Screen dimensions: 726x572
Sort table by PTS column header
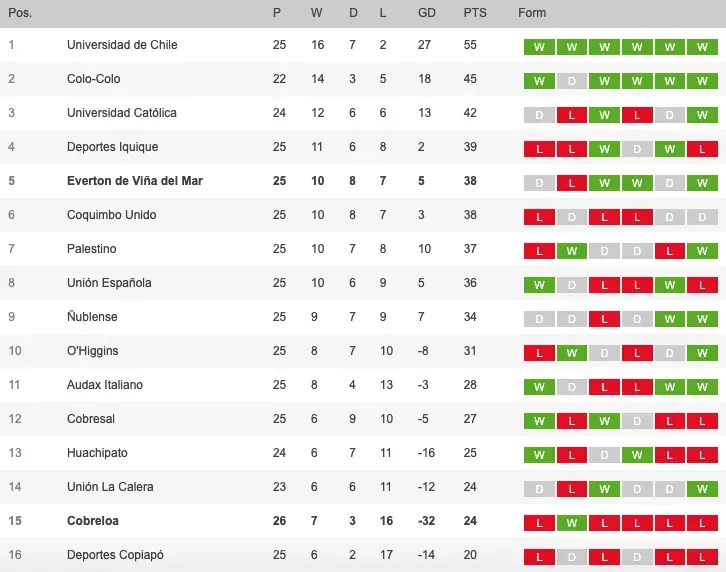[475, 13]
